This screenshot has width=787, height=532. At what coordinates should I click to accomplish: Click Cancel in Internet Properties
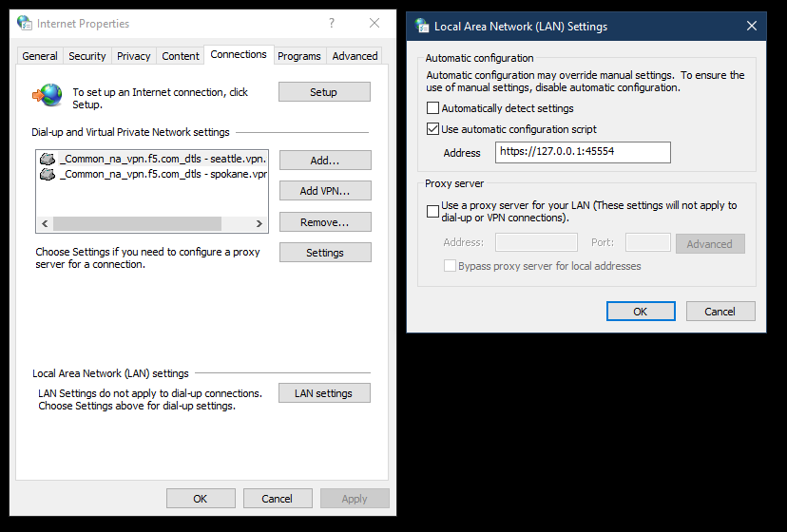[278, 499]
